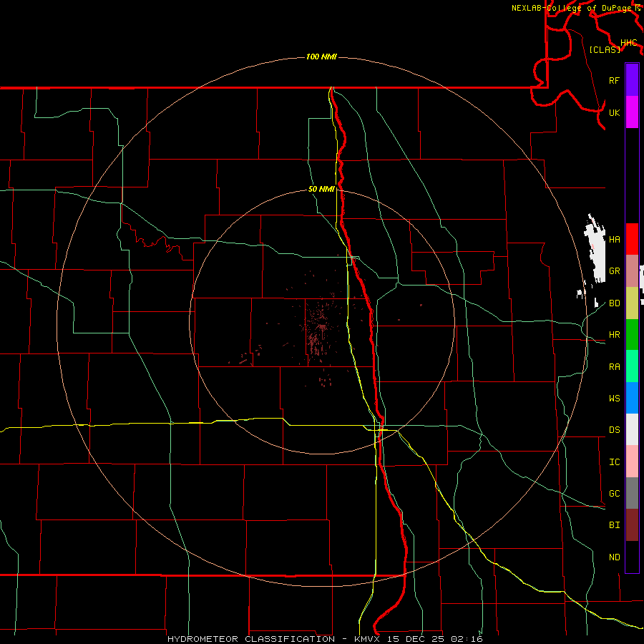
Task: Click the HA legend label
Action: pyautogui.click(x=614, y=240)
